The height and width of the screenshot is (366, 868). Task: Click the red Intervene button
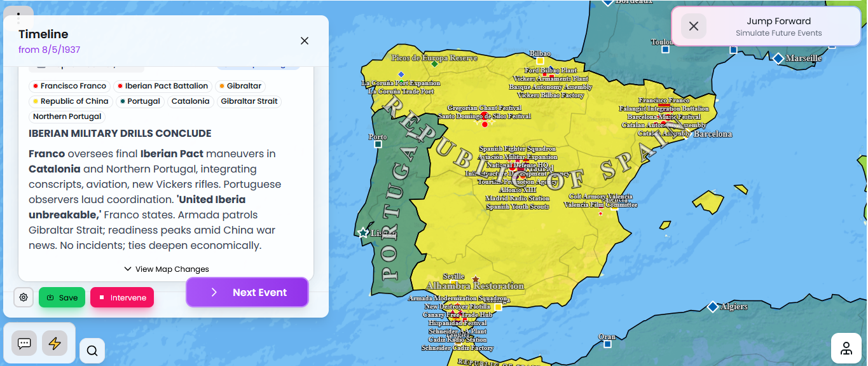tap(122, 297)
